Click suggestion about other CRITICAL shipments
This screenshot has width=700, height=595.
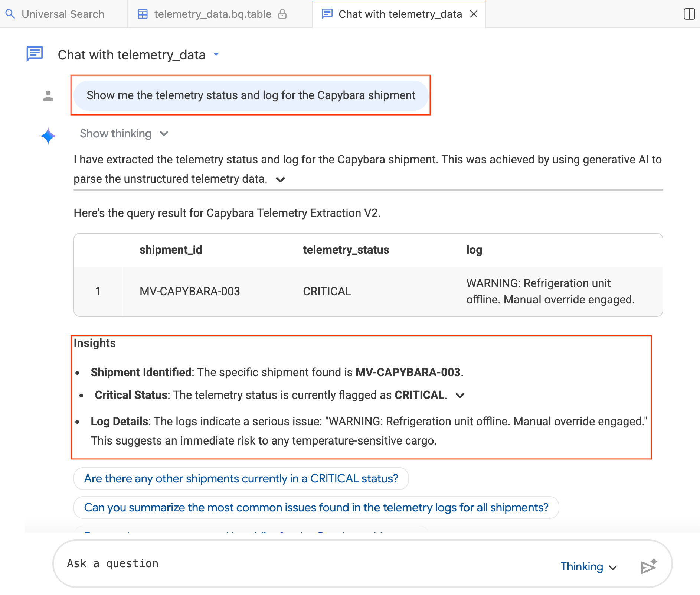pos(241,479)
